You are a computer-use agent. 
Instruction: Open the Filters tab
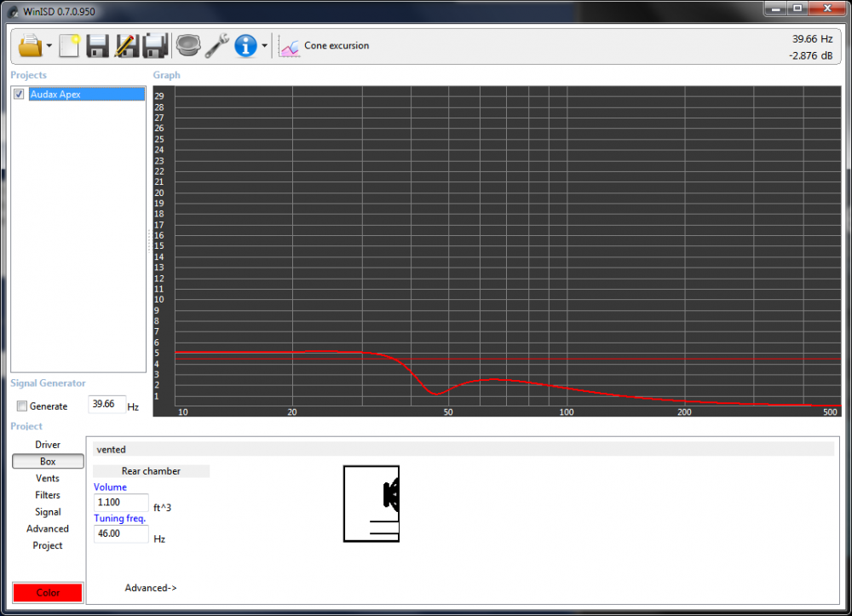pos(48,495)
